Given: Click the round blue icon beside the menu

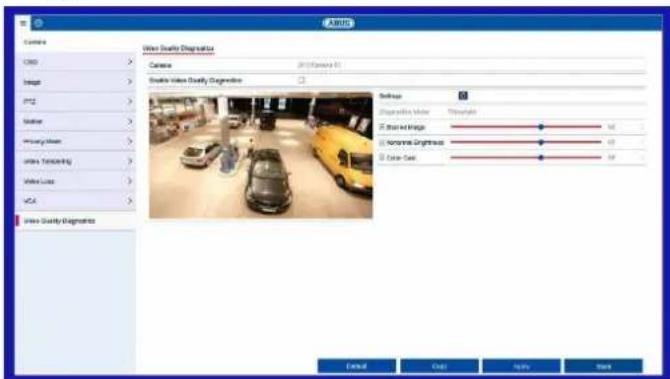Looking at the screenshot, I should click(38, 23).
